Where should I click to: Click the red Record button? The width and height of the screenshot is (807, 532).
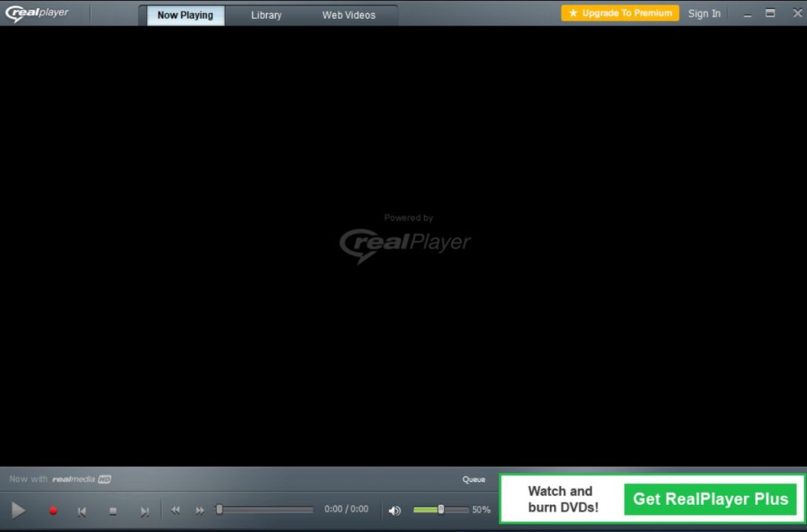tap(53, 511)
